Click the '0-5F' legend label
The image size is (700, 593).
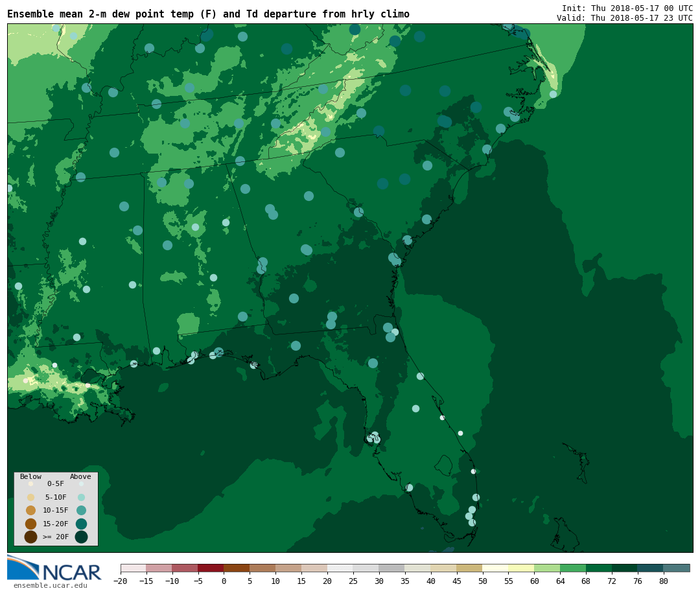click(x=56, y=483)
